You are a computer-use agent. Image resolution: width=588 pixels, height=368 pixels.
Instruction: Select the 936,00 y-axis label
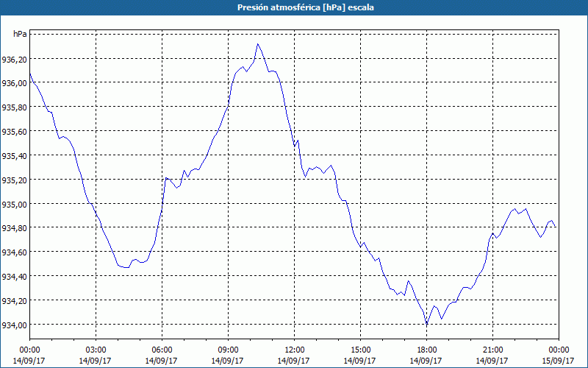point(14,83)
